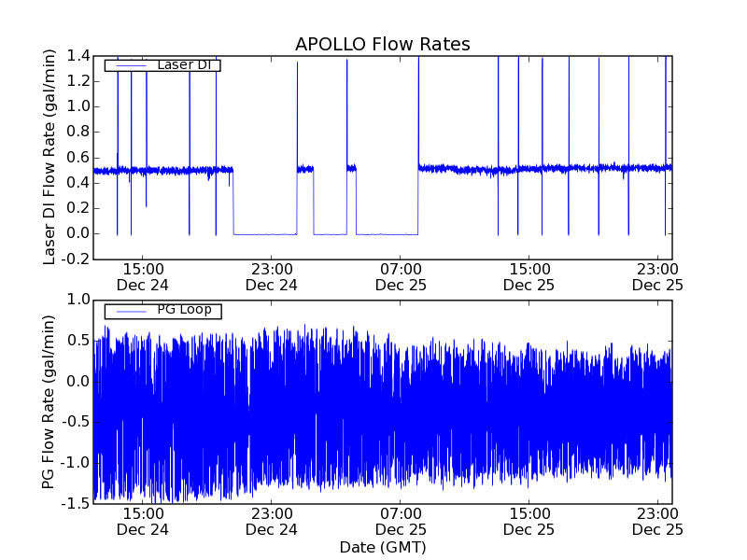
Task: Click top plot 07:00 Dec 25 tick label
Action: click(x=401, y=277)
